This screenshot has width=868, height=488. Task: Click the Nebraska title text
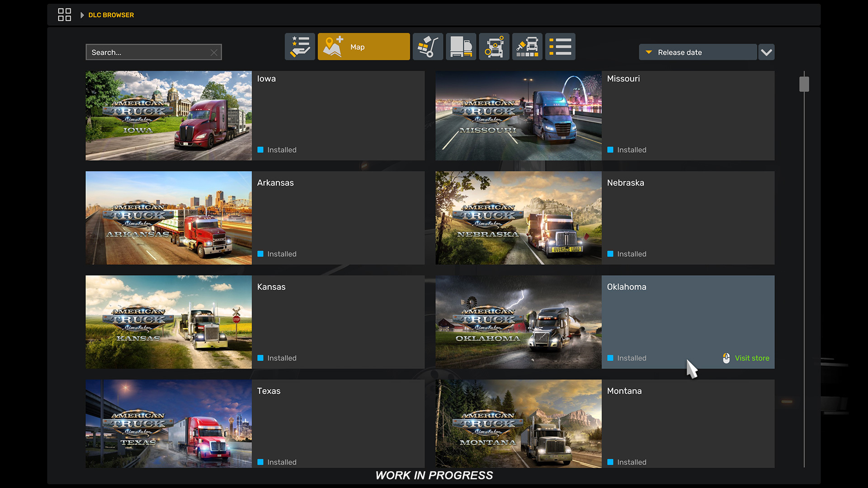pyautogui.click(x=626, y=183)
